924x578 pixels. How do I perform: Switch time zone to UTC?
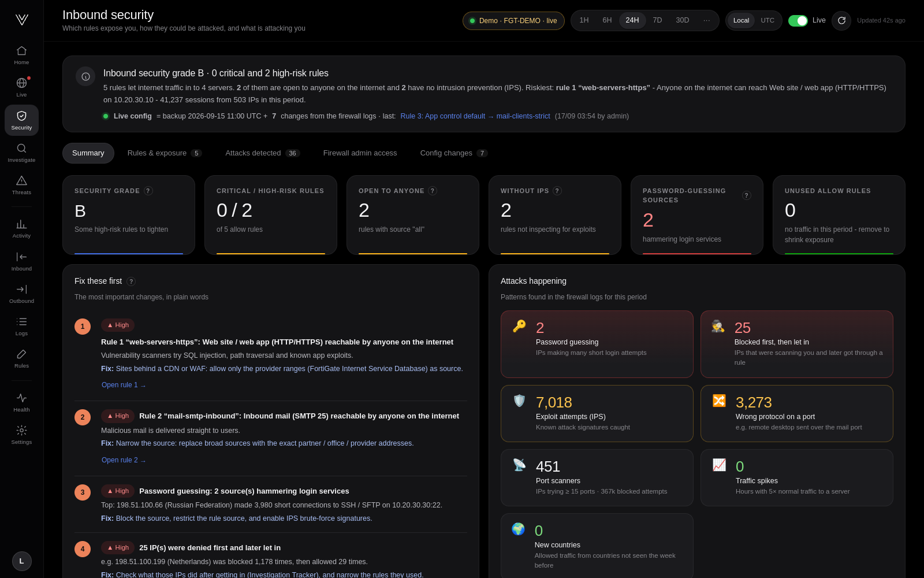[x=767, y=21]
